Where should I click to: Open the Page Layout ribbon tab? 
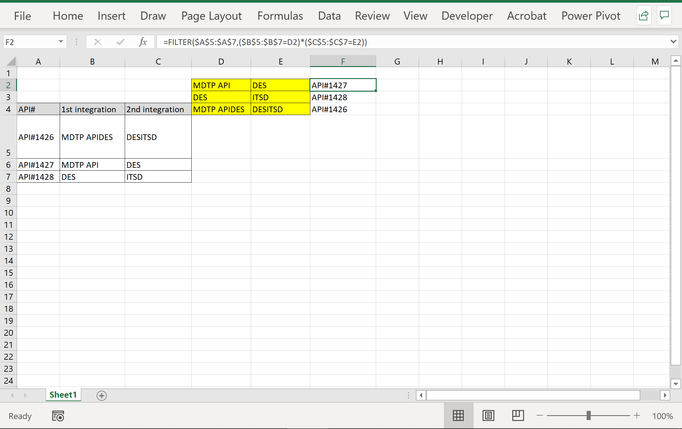[211, 16]
